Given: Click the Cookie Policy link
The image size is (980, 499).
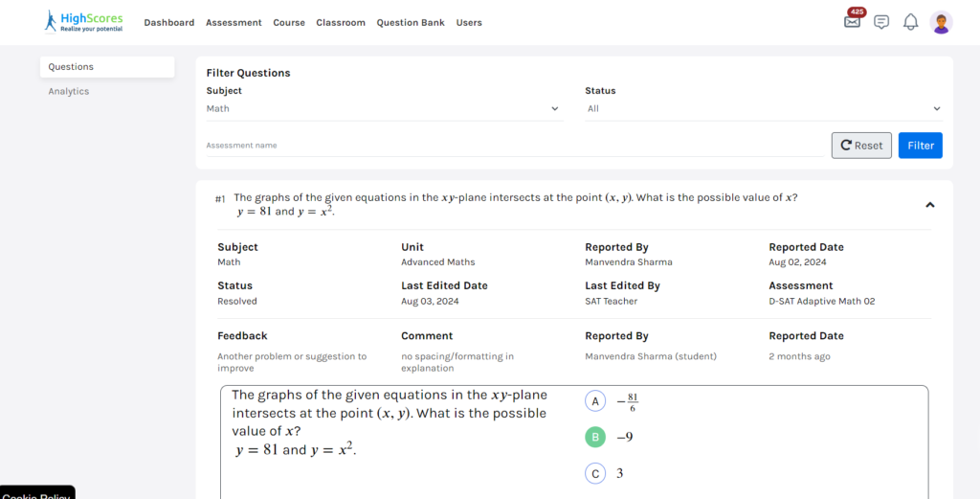Looking at the screenshot, I should 36,494.
